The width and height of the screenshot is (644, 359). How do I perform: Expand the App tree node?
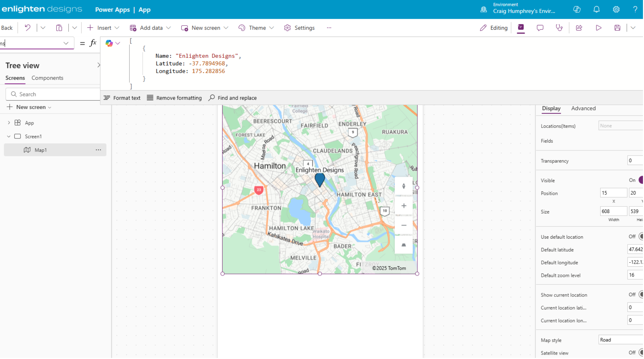(9, 123)
